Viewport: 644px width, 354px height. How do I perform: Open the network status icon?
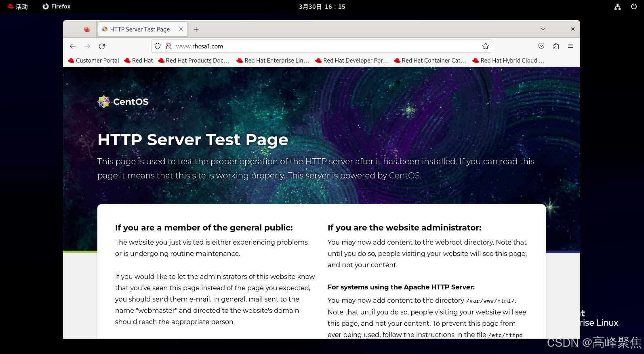(617, 6)
